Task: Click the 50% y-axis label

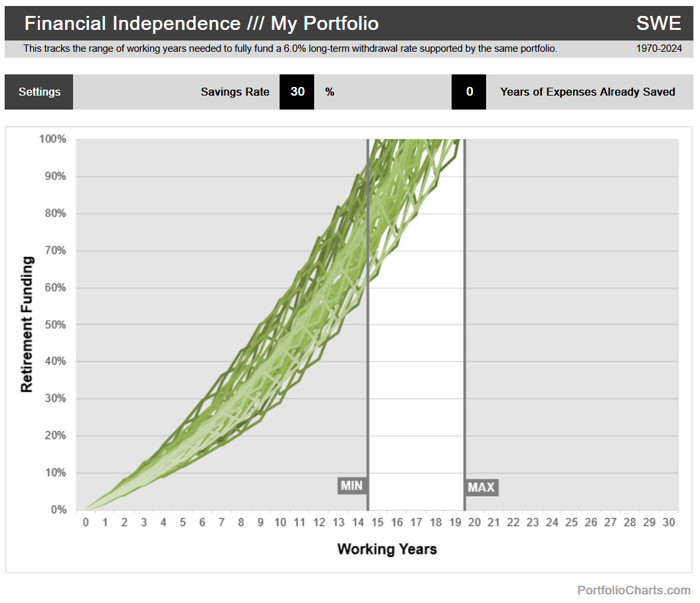Action: [56, 325]
